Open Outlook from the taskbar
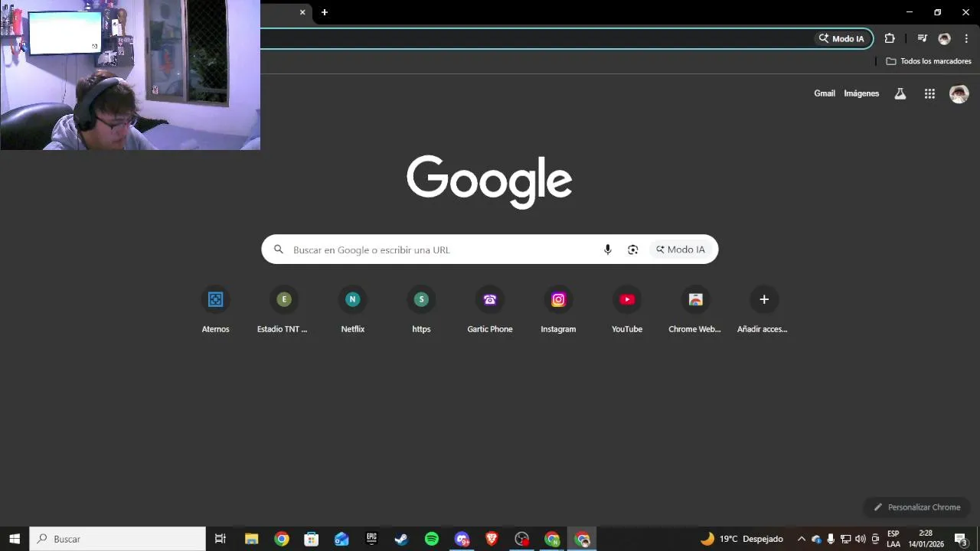Viewport: 980px width, 551px height. 341,539
